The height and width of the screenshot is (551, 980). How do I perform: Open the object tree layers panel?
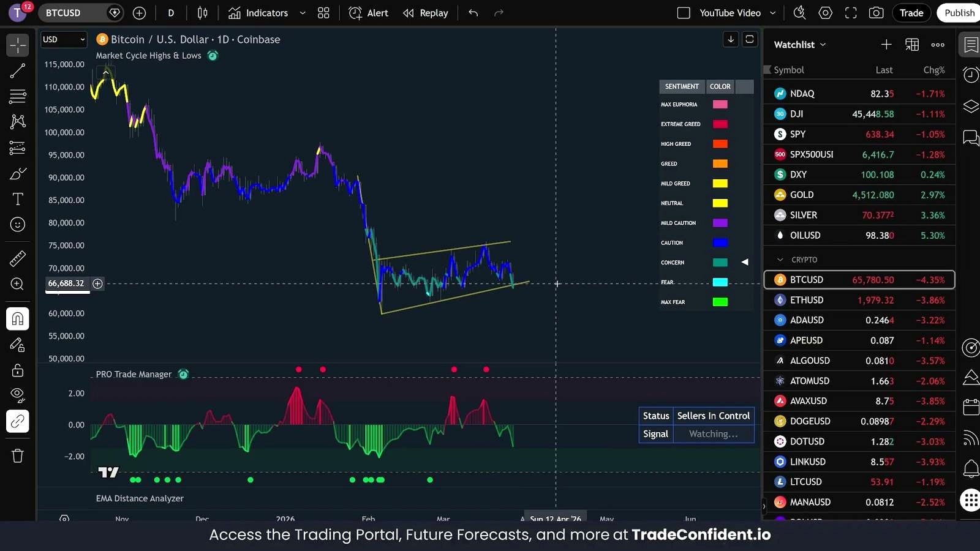pos(971,107)
